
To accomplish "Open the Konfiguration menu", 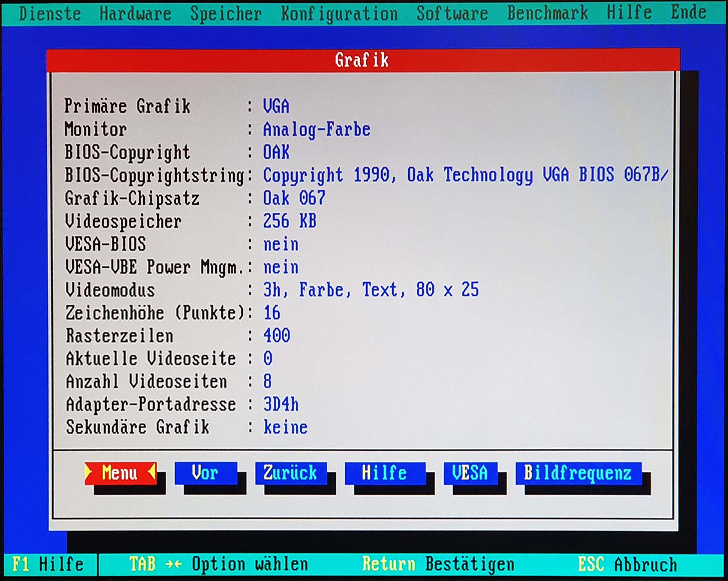I will tap(339, 14).
